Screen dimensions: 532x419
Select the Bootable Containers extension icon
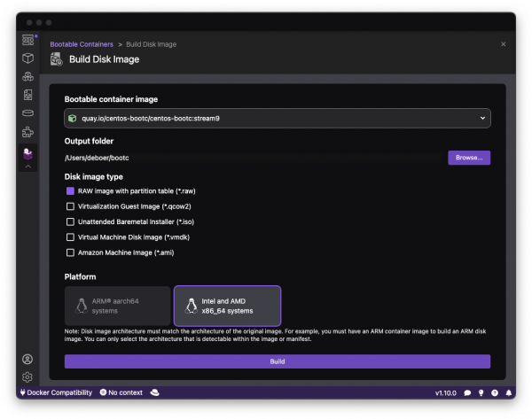[27, 153]
